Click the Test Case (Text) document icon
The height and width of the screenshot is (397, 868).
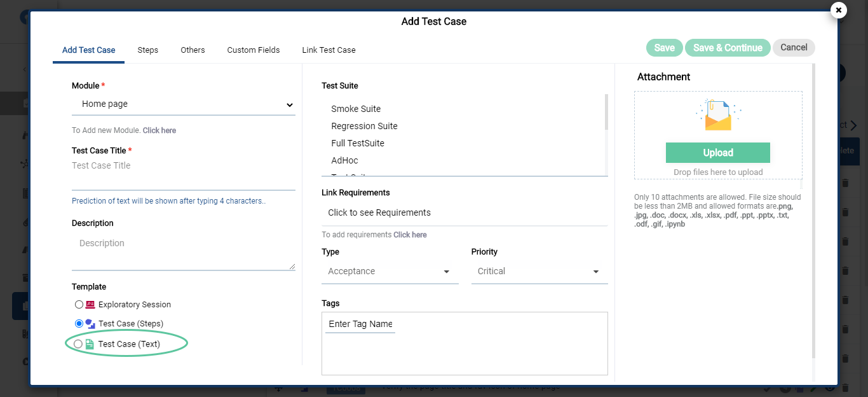90,344
